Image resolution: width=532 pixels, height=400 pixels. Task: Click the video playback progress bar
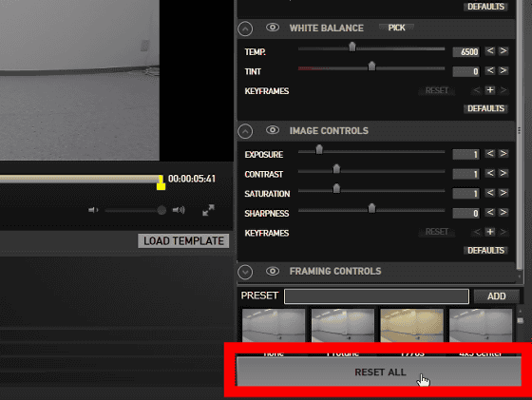80,179
